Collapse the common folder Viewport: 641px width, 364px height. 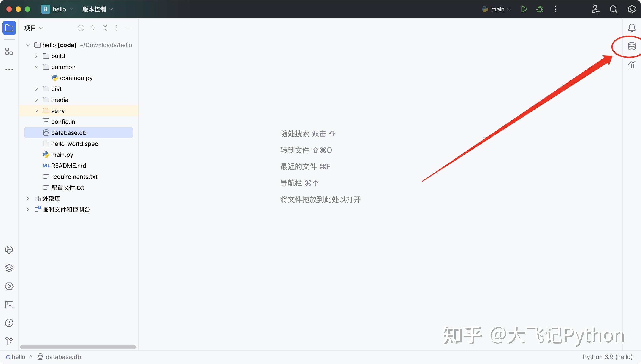[37, 67]
